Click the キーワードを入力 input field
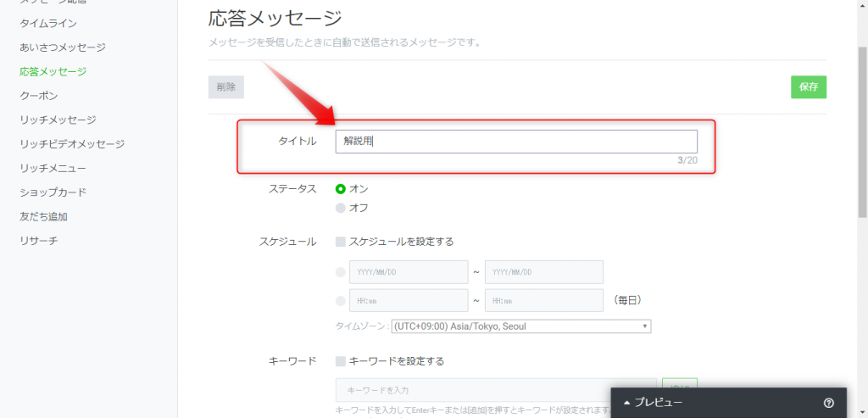The image size is (868, 418). coord(496,389)
